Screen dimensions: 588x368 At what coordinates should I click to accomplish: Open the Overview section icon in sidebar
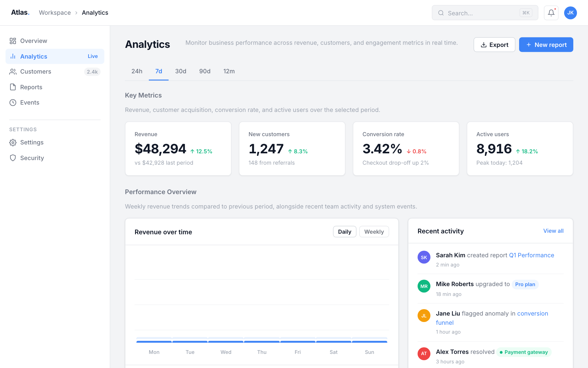click(x=13, y=41)
